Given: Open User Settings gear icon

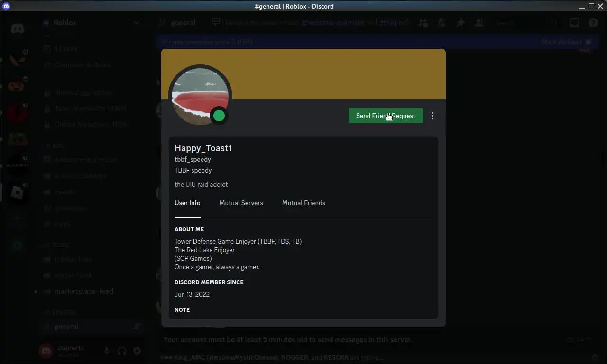Looking at the screenshot, I should pos(137,351).
